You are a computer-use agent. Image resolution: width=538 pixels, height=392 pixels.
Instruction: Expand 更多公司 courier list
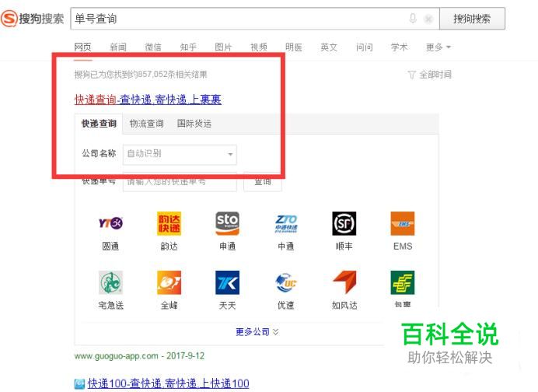(x=257, y=332)
